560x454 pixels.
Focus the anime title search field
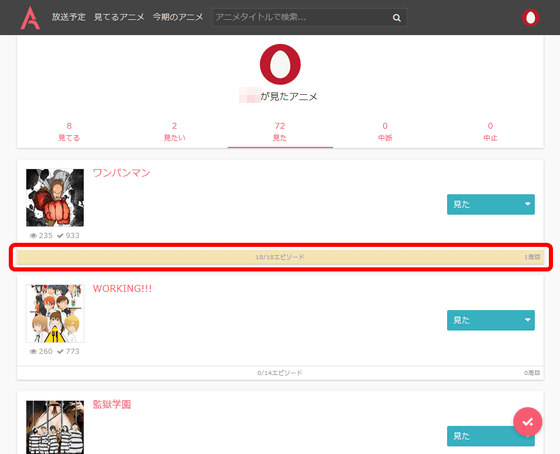[302, 18]
